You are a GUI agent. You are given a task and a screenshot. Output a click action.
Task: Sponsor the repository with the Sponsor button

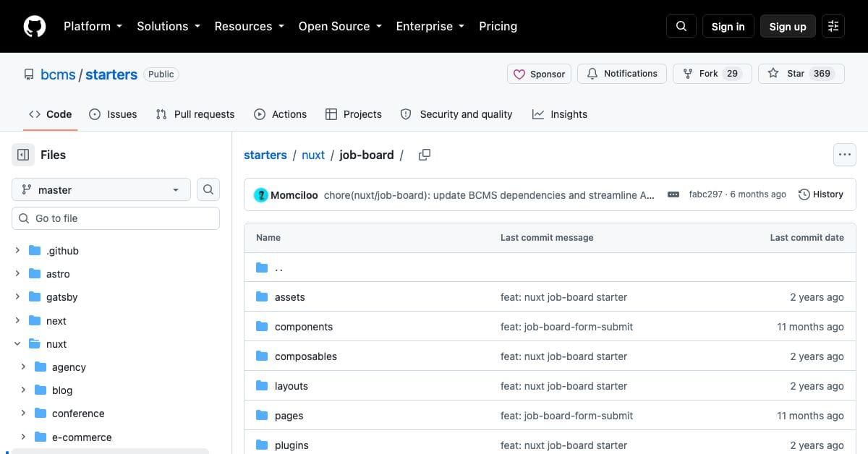[540, 74]
